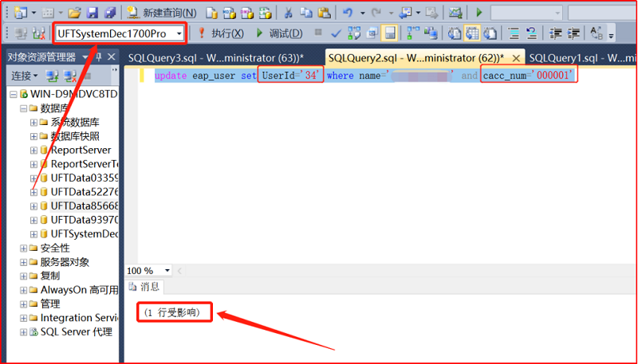Click the connect server icon in Object Explorer
Screen dimensions: 638x364
[52, 76]
